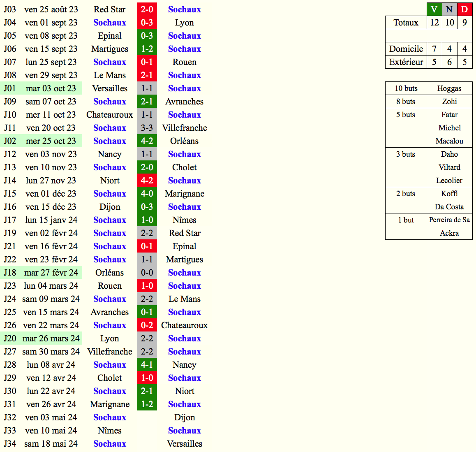Select Dijon home team in row J16

(x=110, y=207)
